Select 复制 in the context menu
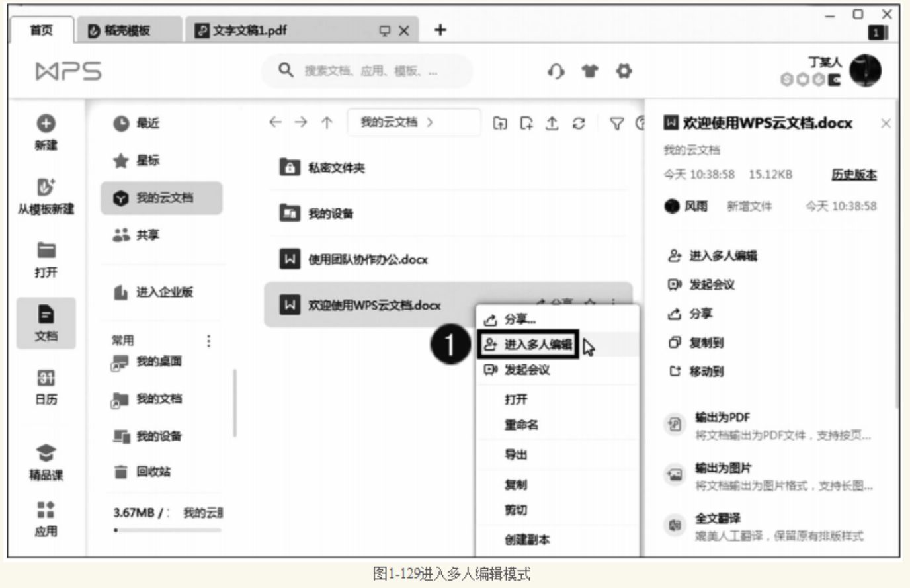 pyautogui.click(x=558, y=484)
